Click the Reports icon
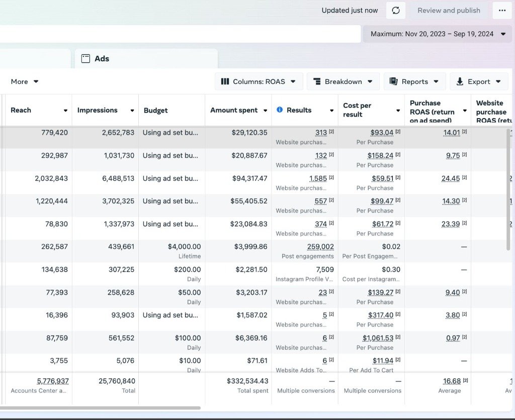Image resolution: width=515 pixels, height=420 pixels. [x=393, y=81]
